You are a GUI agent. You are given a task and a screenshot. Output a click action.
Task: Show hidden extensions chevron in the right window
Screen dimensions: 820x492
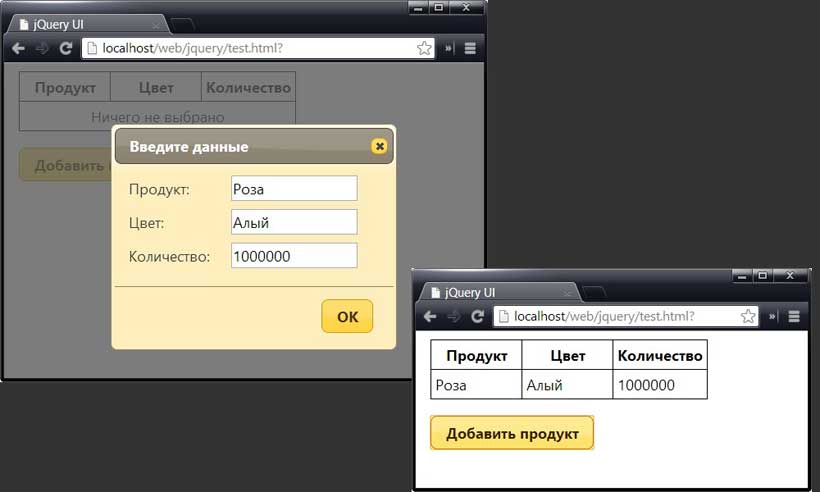[x=773, y=316]
